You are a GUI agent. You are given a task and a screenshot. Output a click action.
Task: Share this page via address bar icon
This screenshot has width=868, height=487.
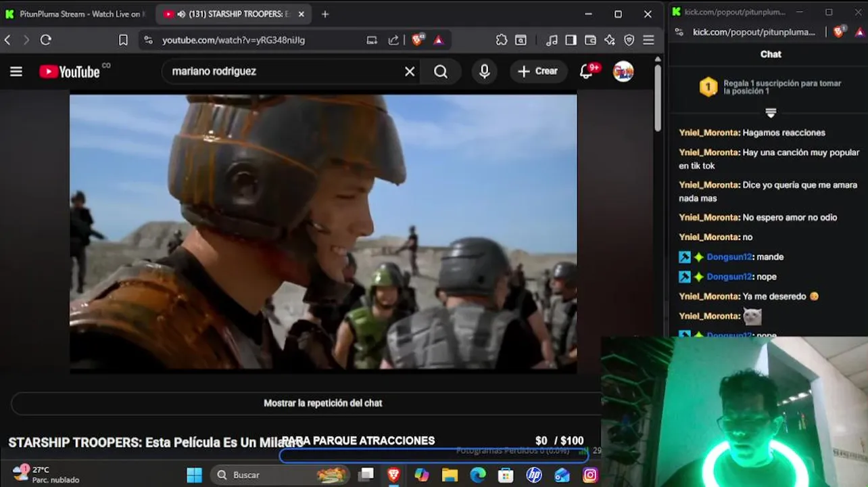[x=393, y=40]
